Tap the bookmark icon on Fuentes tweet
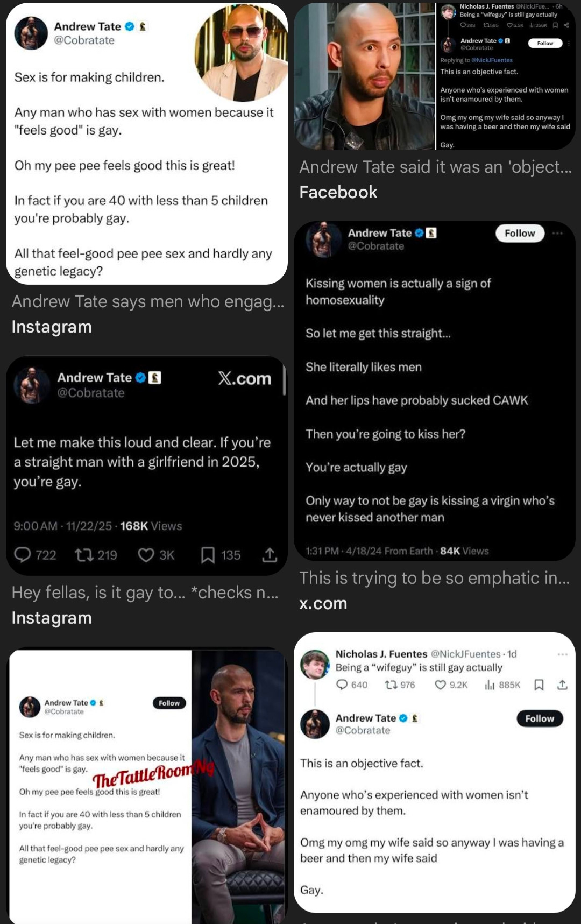Viewport: 581px width, 924px height. click(539, 685)
